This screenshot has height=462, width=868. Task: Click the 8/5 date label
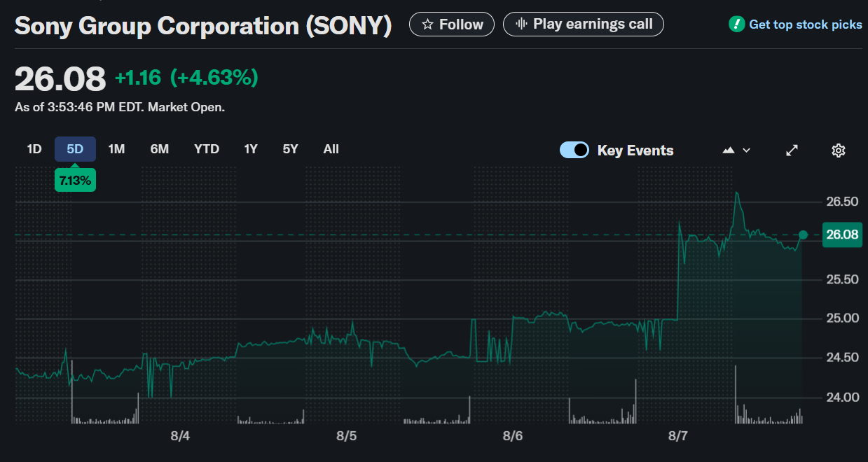(346, 436)
